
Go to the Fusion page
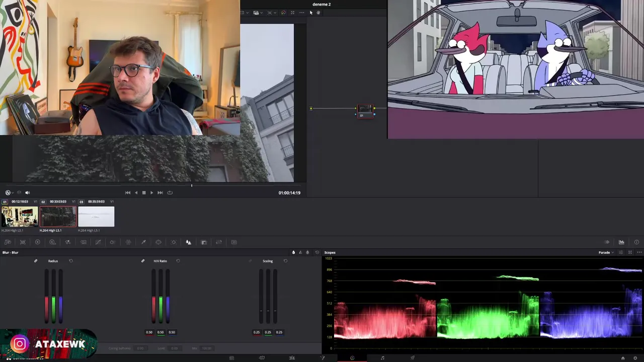pos(322,358)
